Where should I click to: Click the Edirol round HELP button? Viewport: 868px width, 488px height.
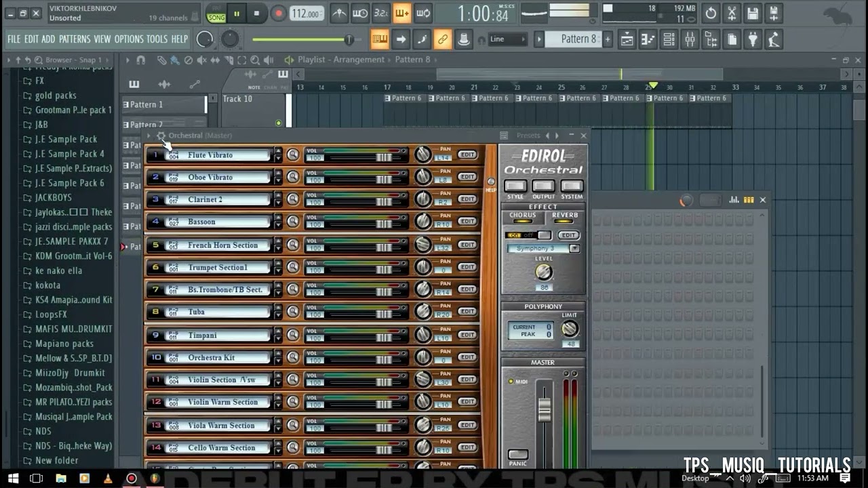491,182
